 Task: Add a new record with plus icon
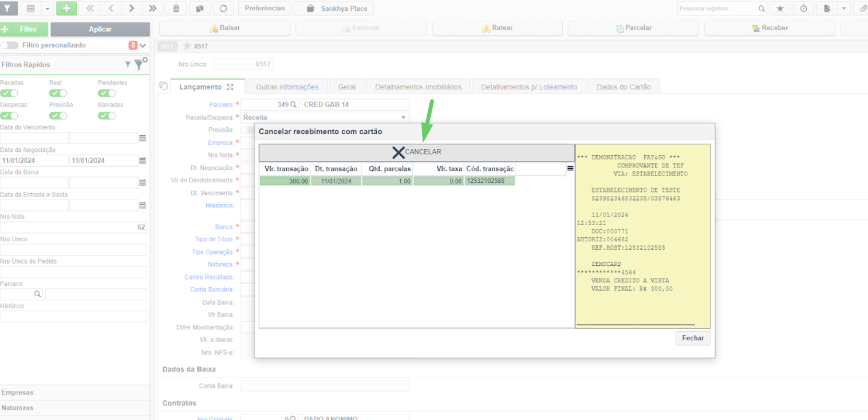coord(67,9)
